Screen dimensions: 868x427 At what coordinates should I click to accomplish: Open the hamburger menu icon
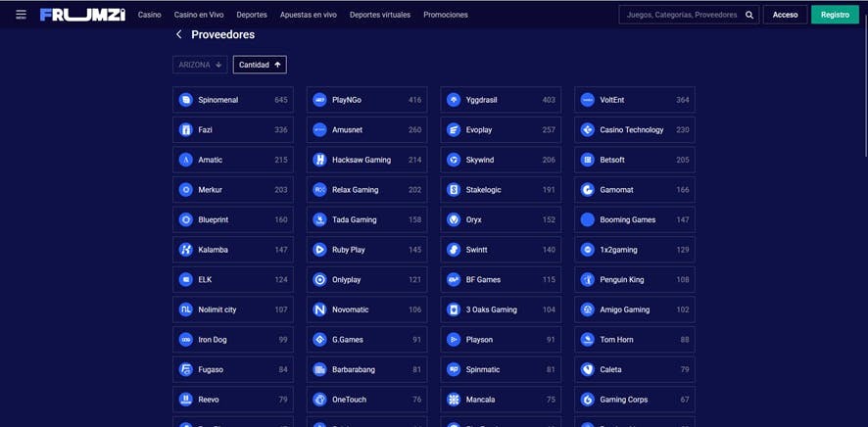click(x=21, y=15)
